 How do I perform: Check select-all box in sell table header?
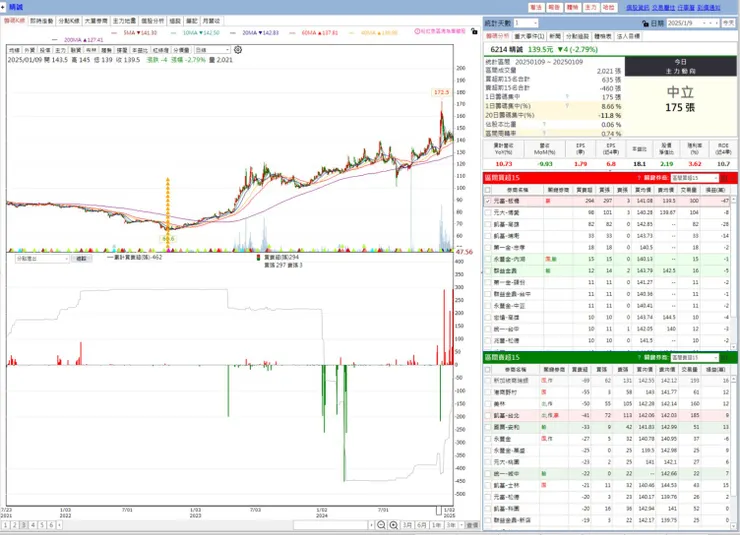[488, 369]
